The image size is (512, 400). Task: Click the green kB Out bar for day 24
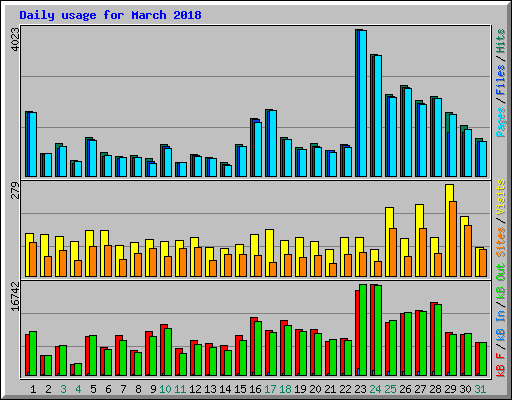point(378,331)
